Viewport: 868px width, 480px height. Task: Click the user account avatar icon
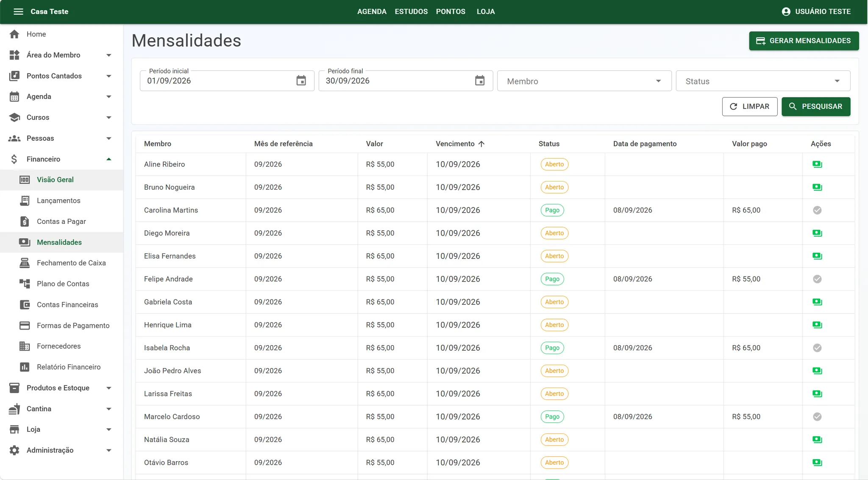786,11
